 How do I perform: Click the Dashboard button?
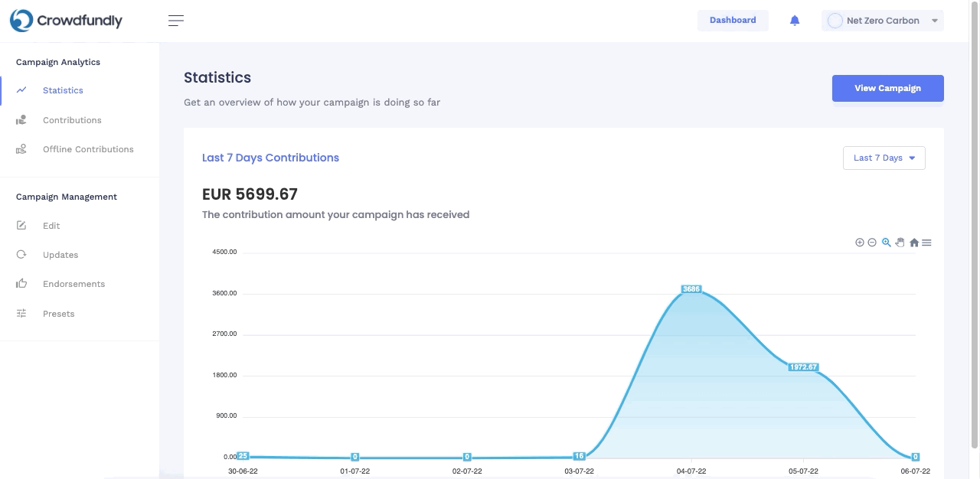pyautogui.click(x=733, y=21)
